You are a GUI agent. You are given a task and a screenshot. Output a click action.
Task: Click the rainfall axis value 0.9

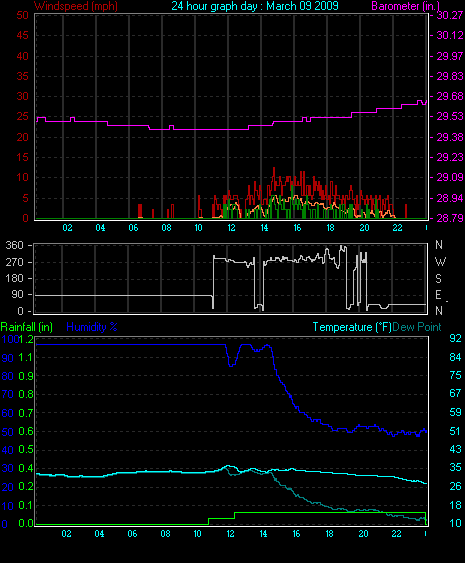point(26,376)
